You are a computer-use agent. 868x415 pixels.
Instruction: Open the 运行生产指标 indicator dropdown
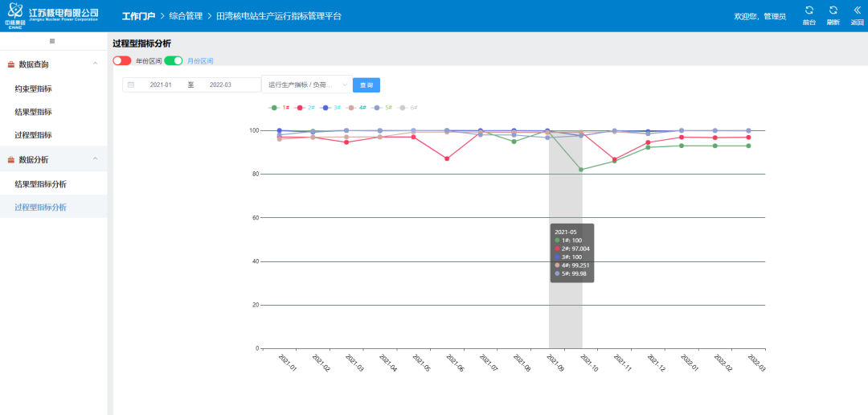pos(307,84)
